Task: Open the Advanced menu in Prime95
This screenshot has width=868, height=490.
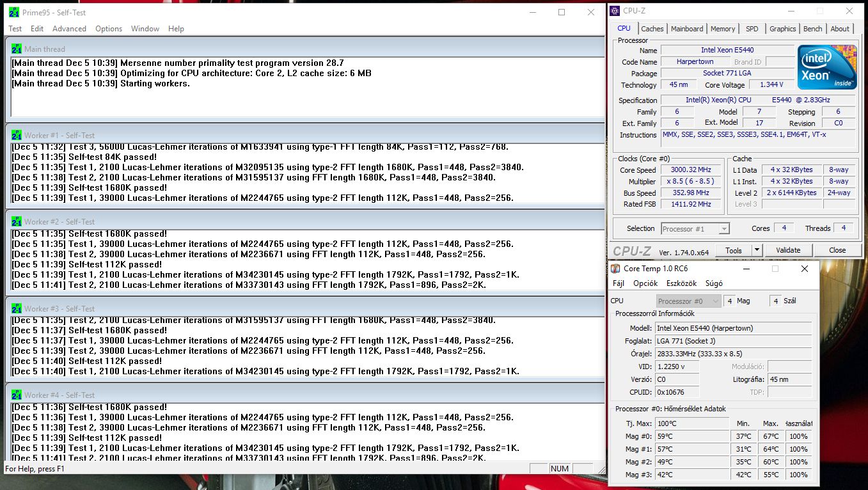Action: coord(69,29)
